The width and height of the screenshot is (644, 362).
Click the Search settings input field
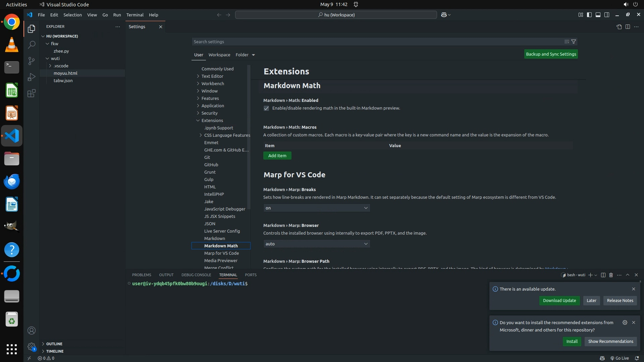376,42
